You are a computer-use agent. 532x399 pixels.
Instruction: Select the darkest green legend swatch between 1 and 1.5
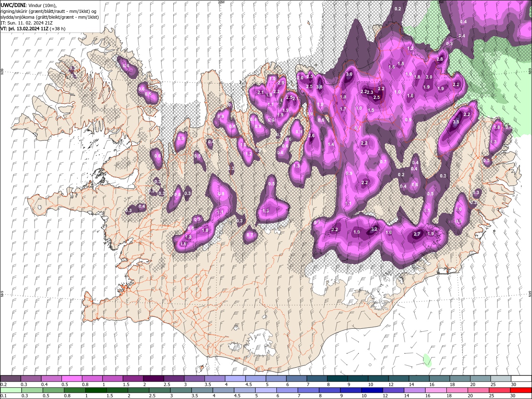coord(96,390)
